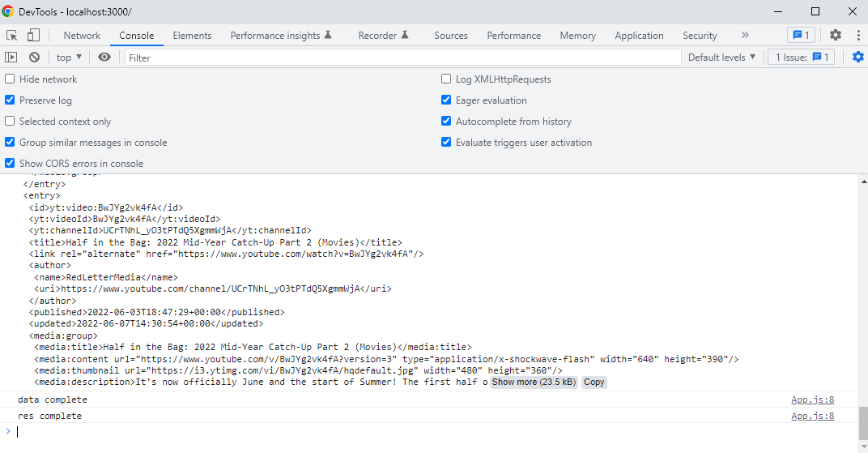Open the issues counter badge in tab bar

click(x=801, y=36)
